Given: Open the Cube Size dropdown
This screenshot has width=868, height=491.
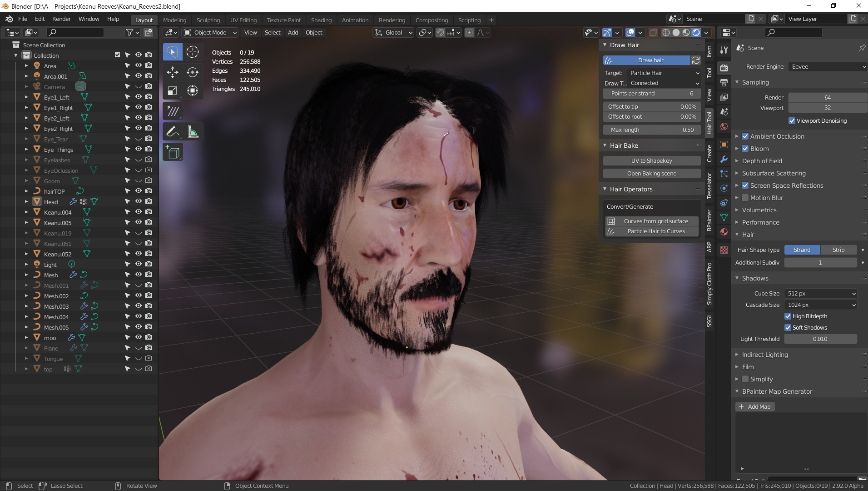Looking at the screenshot, I should click(x=820, y=293).
